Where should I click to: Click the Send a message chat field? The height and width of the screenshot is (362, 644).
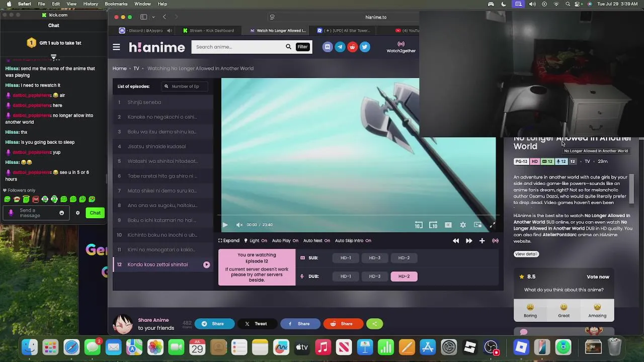coord(36,213)
